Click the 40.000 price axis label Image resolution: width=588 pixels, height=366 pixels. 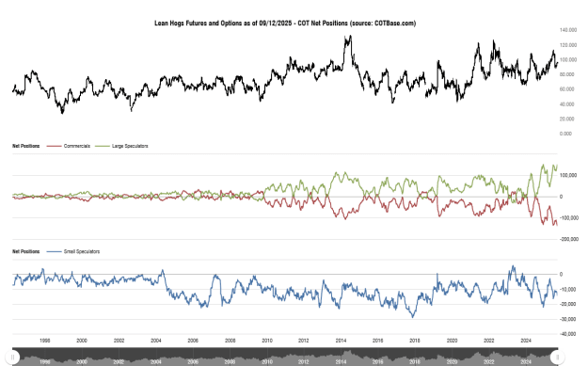tap(567, 104)
